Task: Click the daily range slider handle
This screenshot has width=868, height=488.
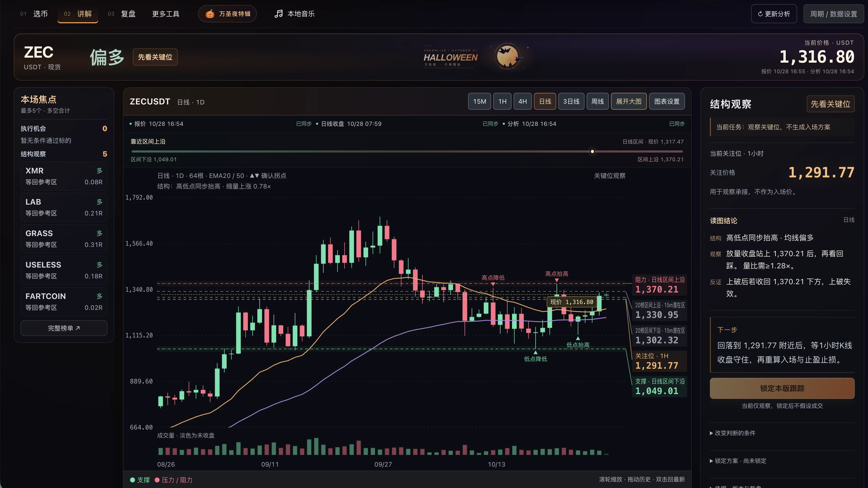Action: [x=592, y=151]
